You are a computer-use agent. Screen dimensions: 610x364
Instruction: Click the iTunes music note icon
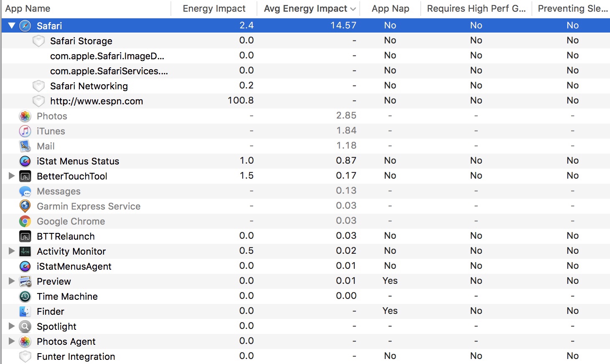[25, 131]
